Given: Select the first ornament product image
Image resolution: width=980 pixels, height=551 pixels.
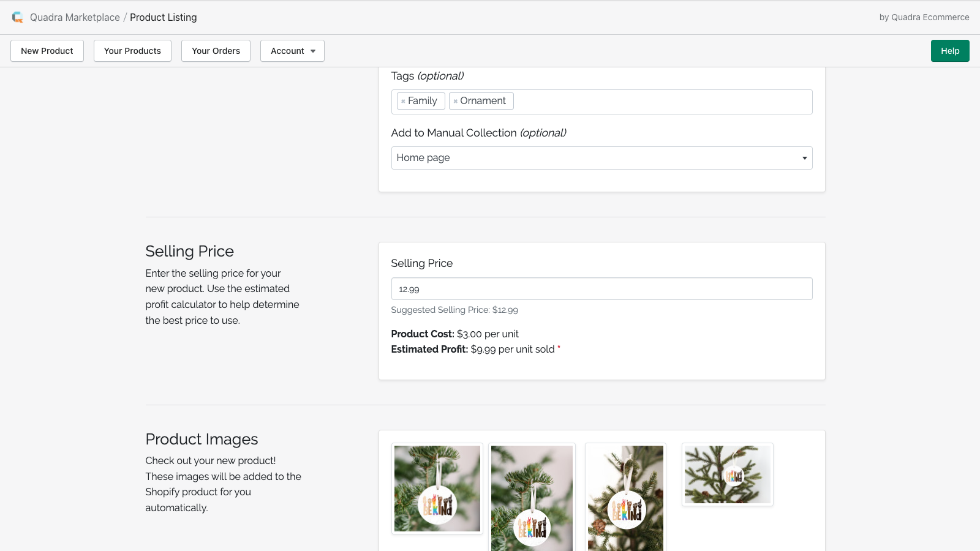Looking at the screenshot, I should click(x=437, y=489).
